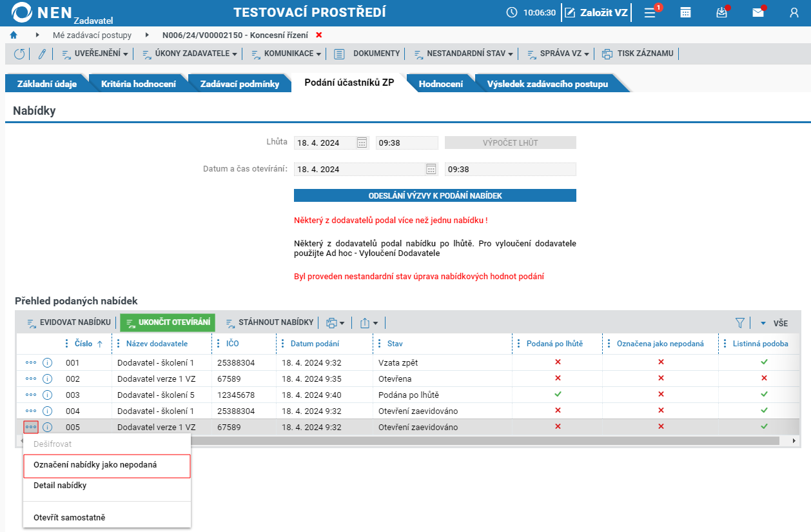Image resolution: width=811 pixels, height=532 pixels.
Task: Open the export/share dropdown in offers toolbar
Action: coord(369,322)
